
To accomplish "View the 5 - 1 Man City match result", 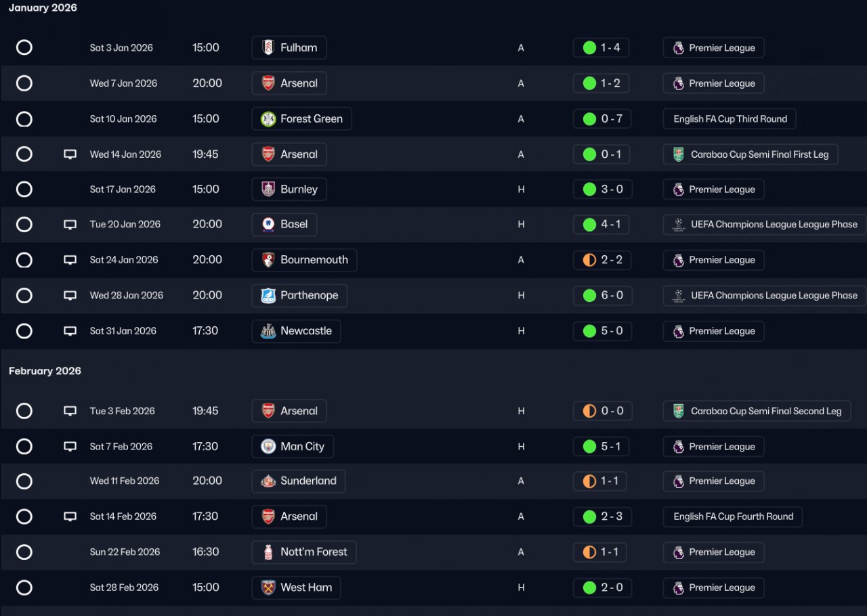I will 601,447.
